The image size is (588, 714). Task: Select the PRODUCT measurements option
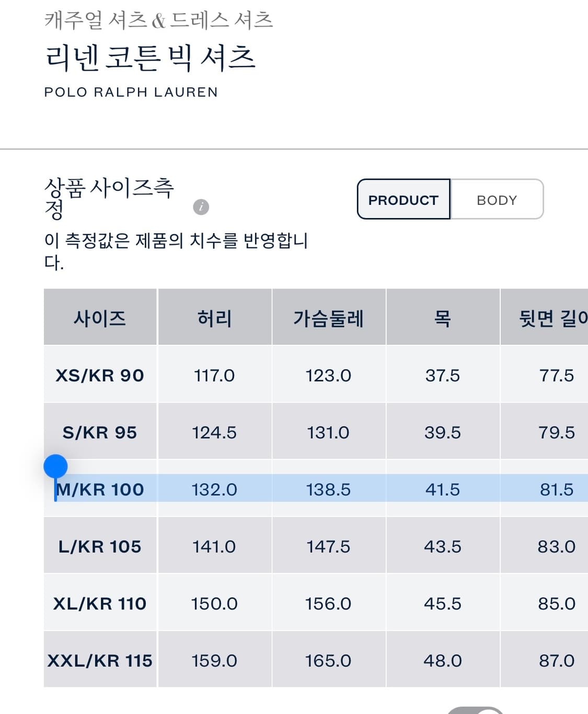coord(403,200)
